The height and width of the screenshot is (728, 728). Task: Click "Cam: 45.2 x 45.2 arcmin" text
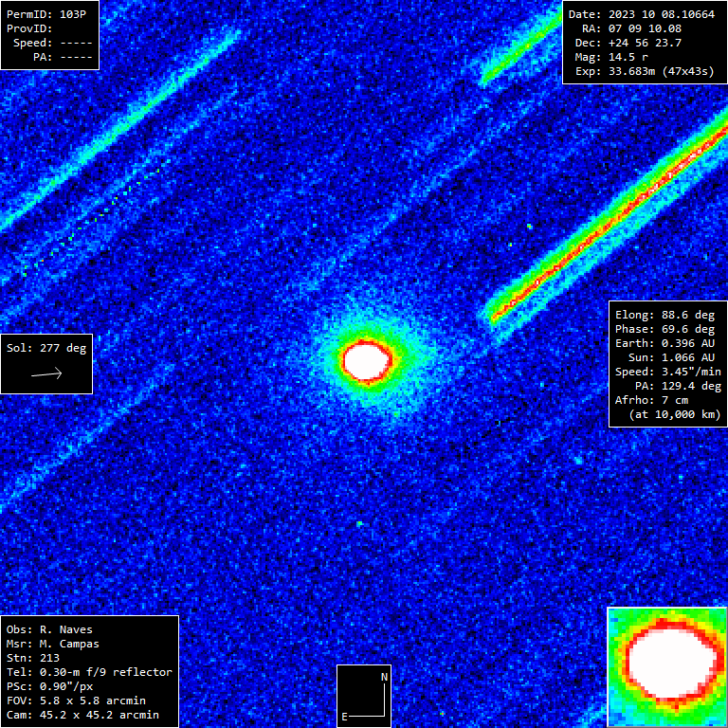point(82,715)
